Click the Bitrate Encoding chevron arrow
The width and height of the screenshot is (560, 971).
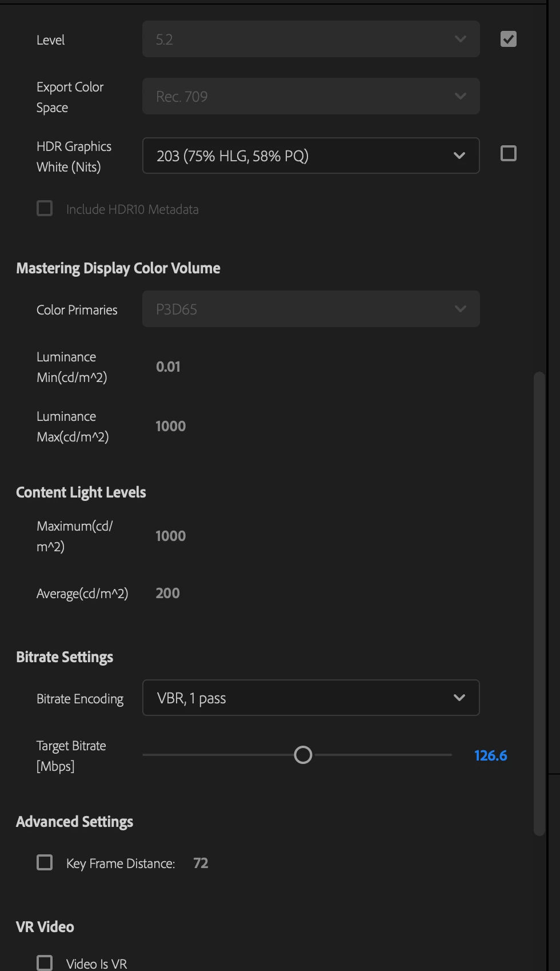click(x=459, y=698)
